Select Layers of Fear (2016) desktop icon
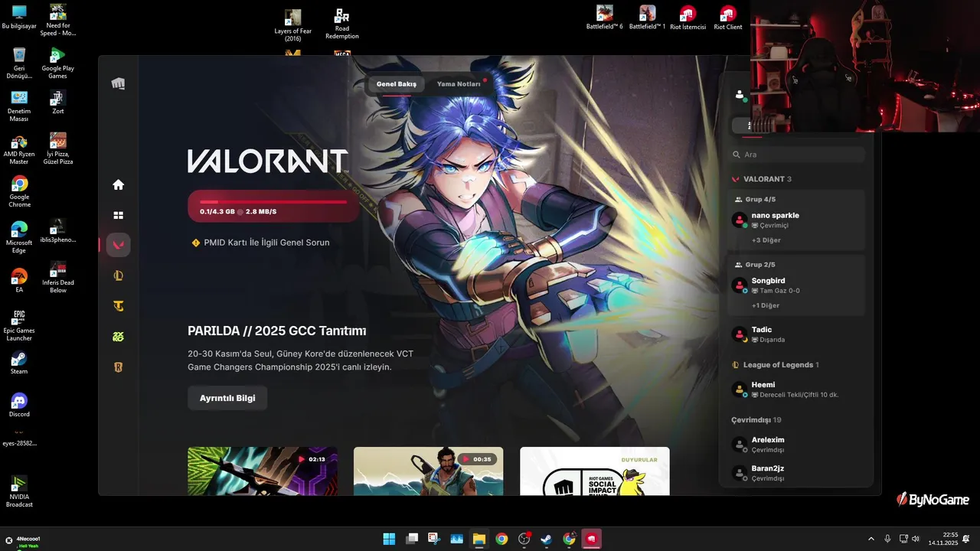The image size is (980, 551). point(292,26)
